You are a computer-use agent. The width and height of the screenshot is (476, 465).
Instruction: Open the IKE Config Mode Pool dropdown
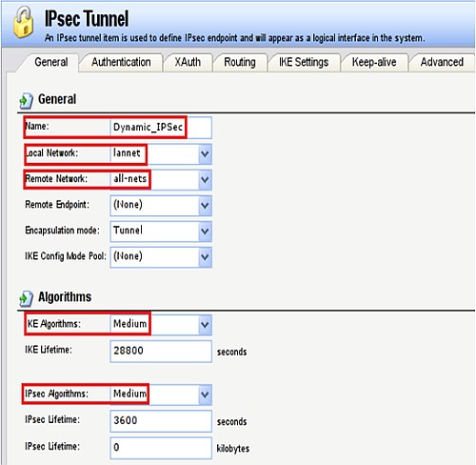(x=205, y=257)
